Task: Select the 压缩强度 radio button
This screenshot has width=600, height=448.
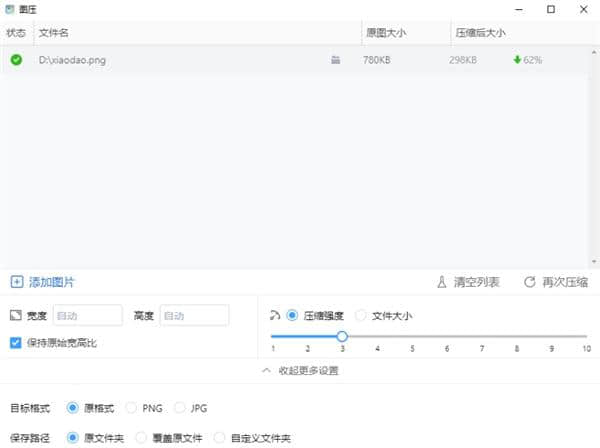Action: tap(292, 316)
